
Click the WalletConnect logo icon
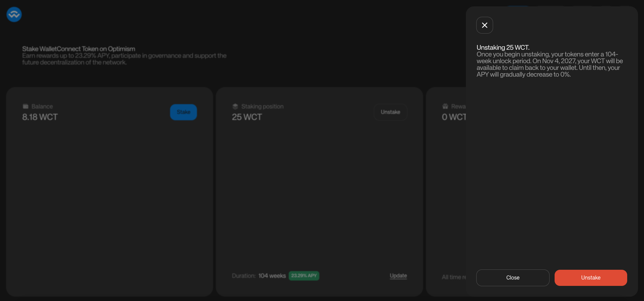[x=14, y=14]
